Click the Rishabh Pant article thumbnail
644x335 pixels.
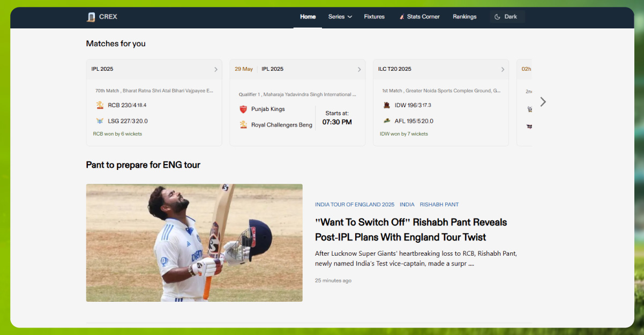pos(194,242)
